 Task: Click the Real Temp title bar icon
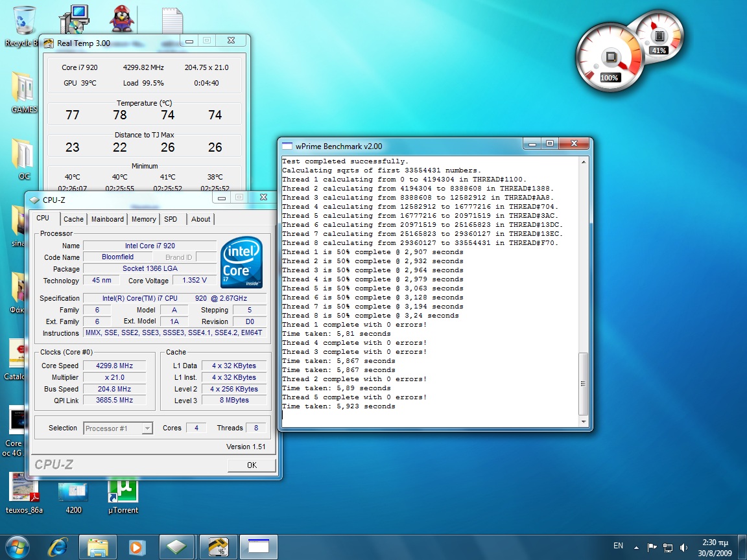click(49, 43)
